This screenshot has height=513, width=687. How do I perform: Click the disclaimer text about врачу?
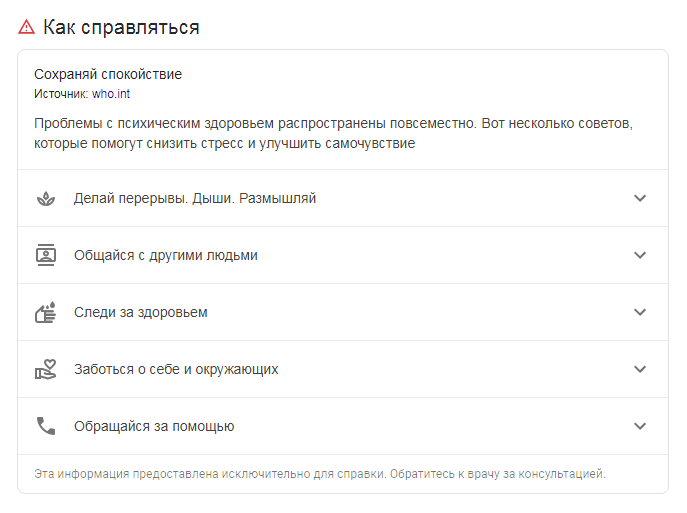pos(320,474)
